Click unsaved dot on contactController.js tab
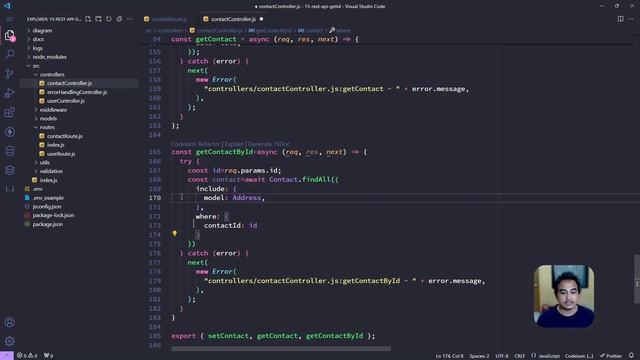The height and width of the screenshot is (360, 640). [261, 19]
